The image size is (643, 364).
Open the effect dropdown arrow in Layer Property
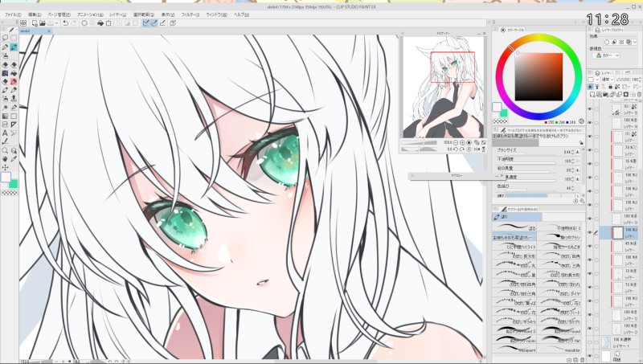pos(635,43)
